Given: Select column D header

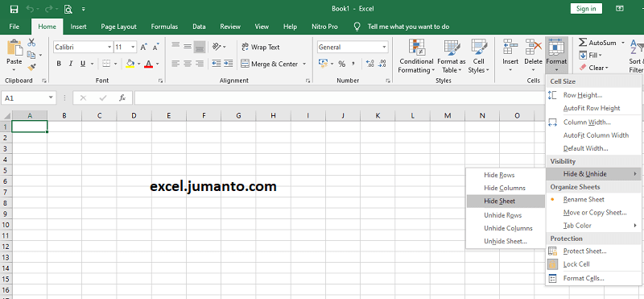Looking at the screenshot, I should click(134, 116).
